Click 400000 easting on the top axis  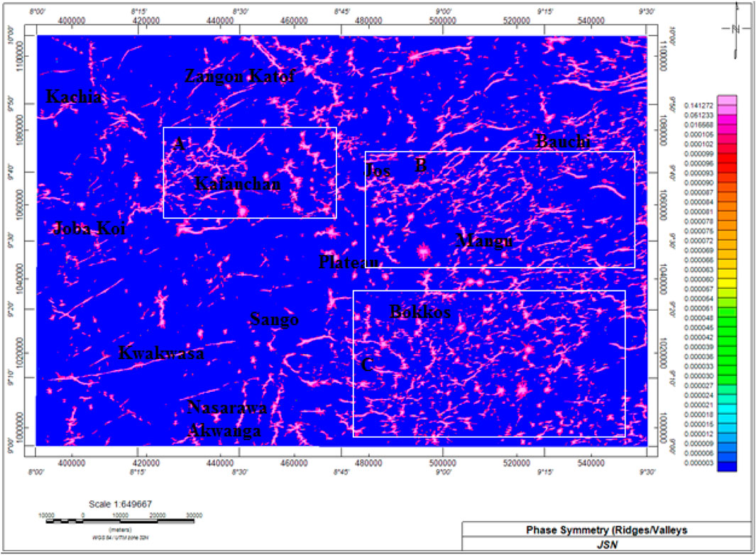(x=72, y=21)
